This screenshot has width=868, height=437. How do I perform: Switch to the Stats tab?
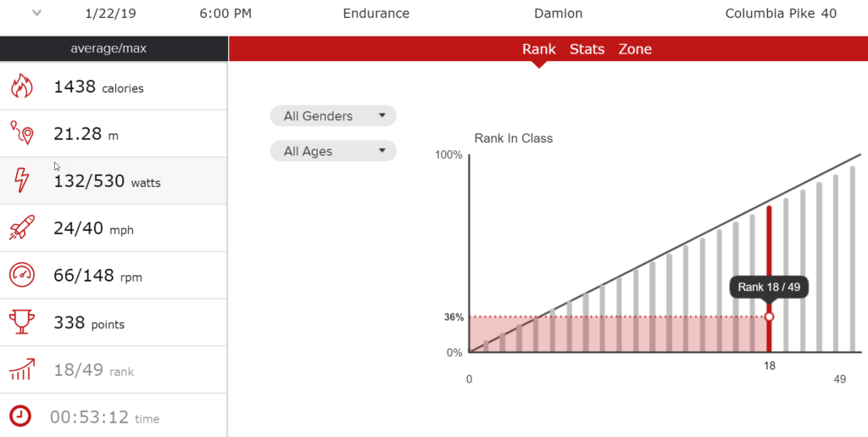pos(587,49)
